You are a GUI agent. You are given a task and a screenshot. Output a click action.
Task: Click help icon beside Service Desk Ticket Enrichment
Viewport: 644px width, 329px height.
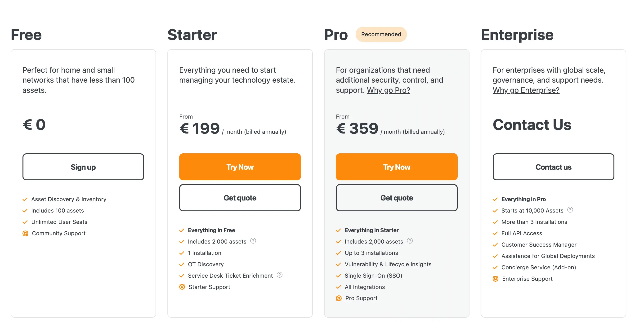pyautogui.click(x=279, y=275)
